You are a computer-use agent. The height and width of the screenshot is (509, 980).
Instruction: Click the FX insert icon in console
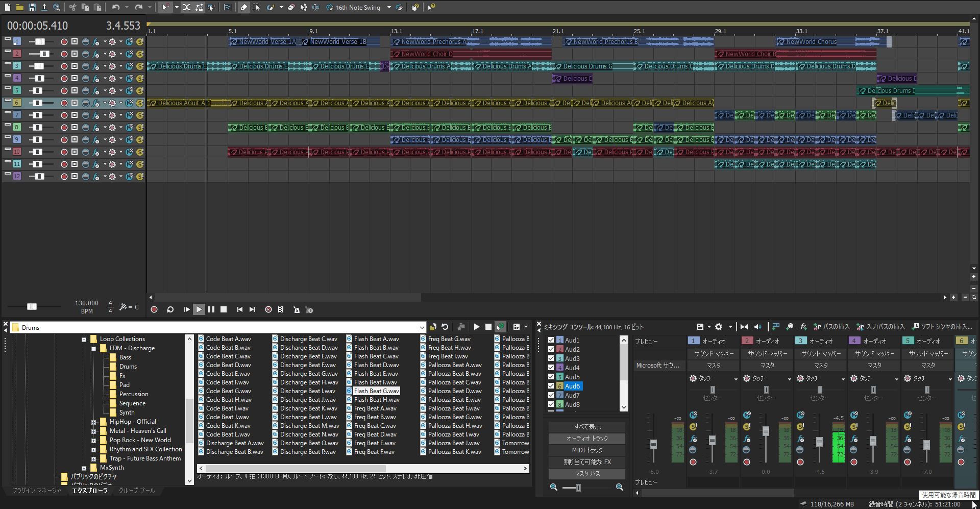[803, 327]
